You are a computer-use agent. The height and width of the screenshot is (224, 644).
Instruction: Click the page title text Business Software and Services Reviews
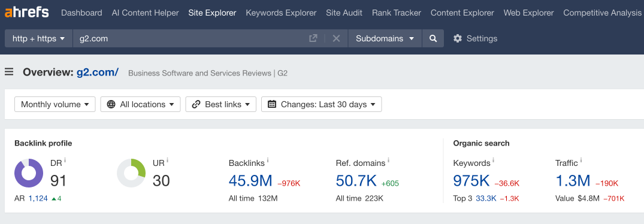click(208, 74)
